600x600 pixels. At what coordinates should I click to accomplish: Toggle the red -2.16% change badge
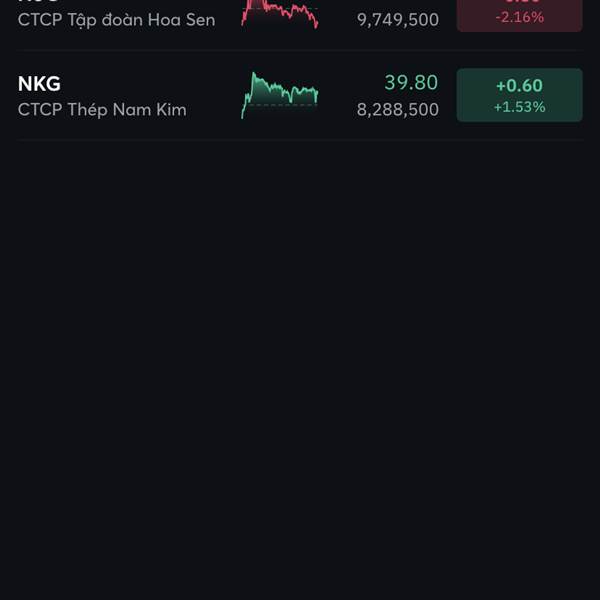[x=520, y=16]
